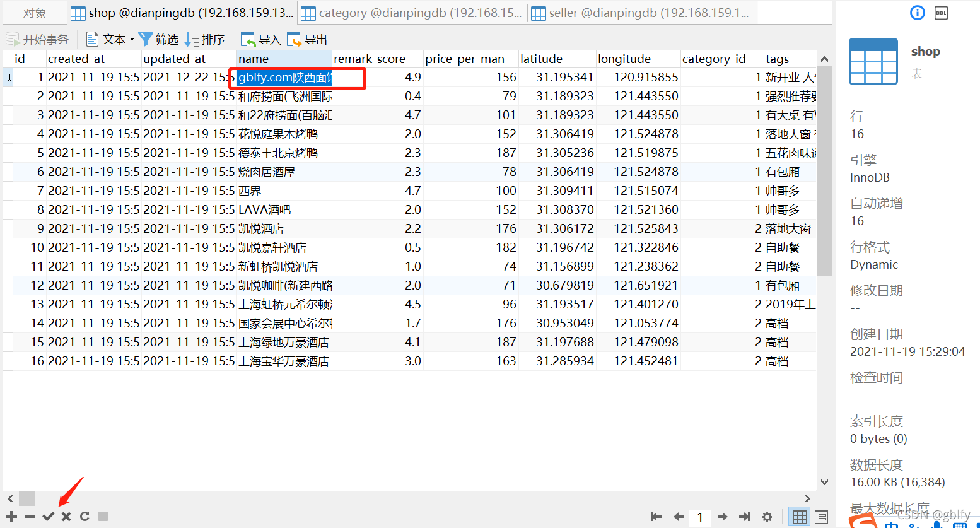
Task: Click the id column header
Action: [30, 59]
